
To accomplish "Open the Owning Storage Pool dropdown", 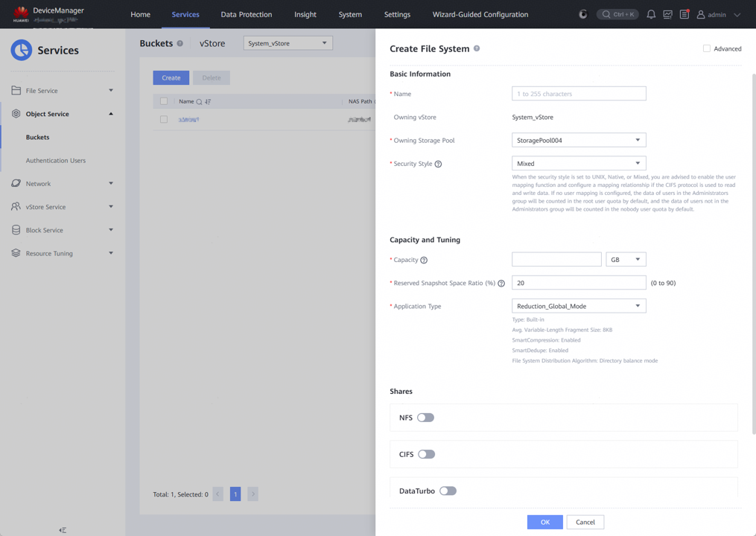I will [x=578, y=140].
